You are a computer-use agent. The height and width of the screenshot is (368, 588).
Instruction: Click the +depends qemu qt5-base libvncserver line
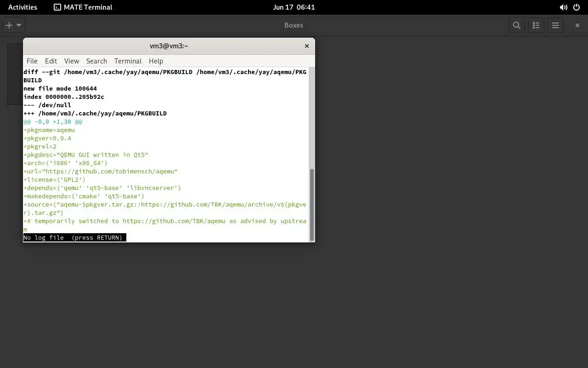102,188
